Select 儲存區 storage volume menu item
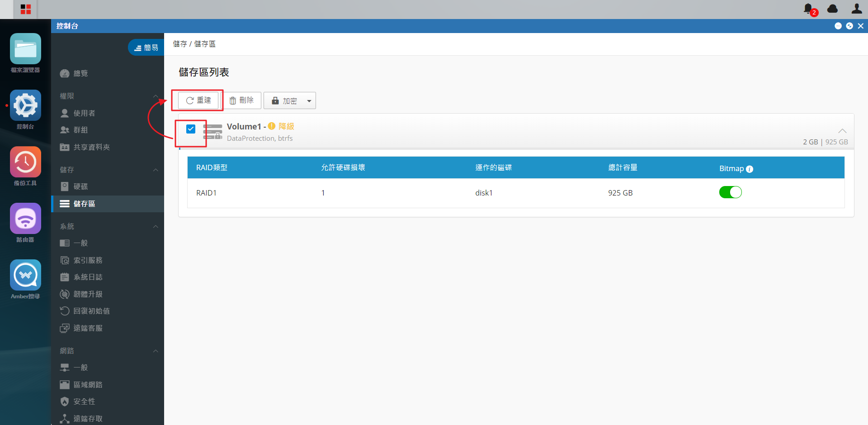The height and width of the screenshot is (425, 868). click(108, 204)
